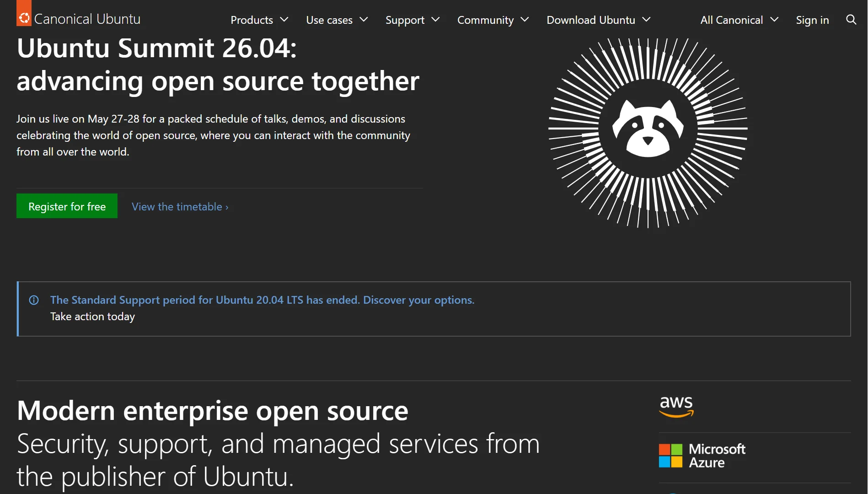Expand the Support menu chevron
Viewport: 868px width, 494px height.
pyautogui.click(x=435, y=20)
